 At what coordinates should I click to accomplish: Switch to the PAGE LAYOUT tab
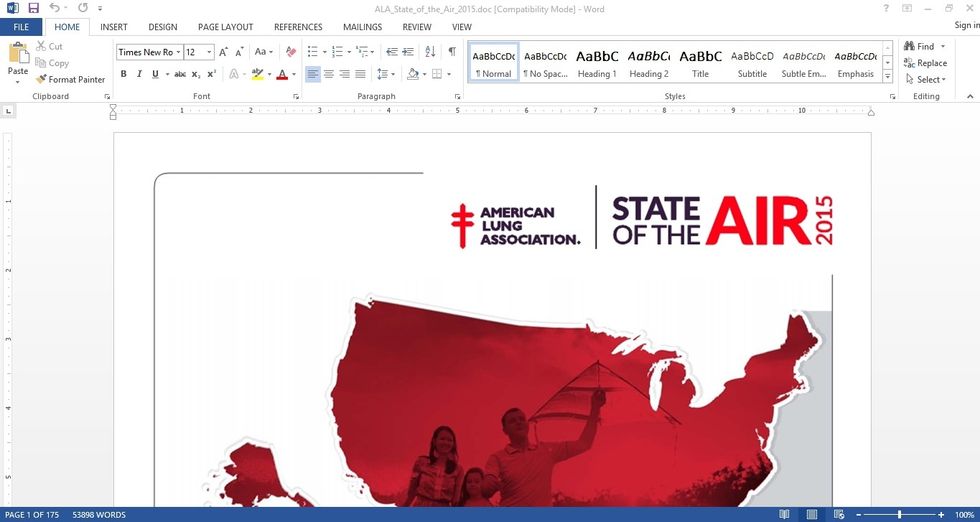(226, 27)
